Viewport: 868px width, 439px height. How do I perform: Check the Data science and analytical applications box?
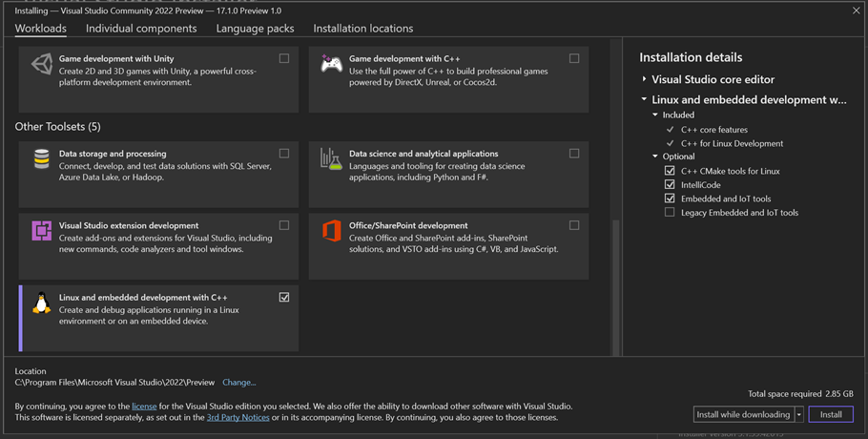coord(574,154)
